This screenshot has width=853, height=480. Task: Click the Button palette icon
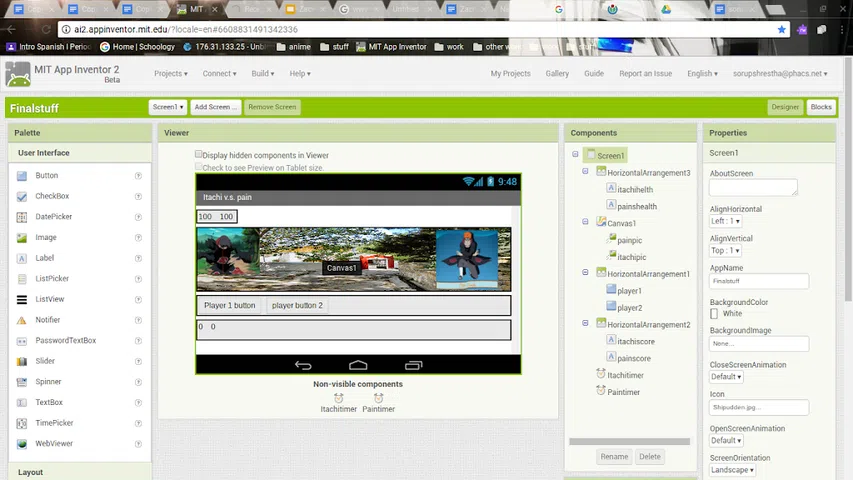22,176
